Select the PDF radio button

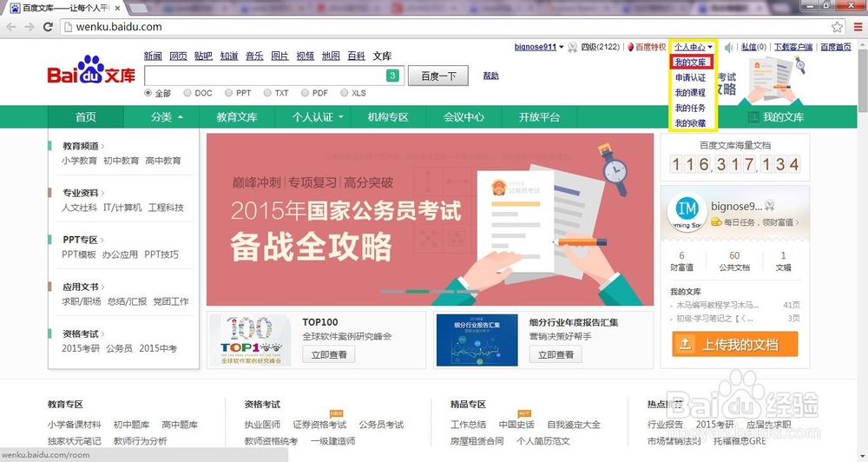tap(305, 93)
